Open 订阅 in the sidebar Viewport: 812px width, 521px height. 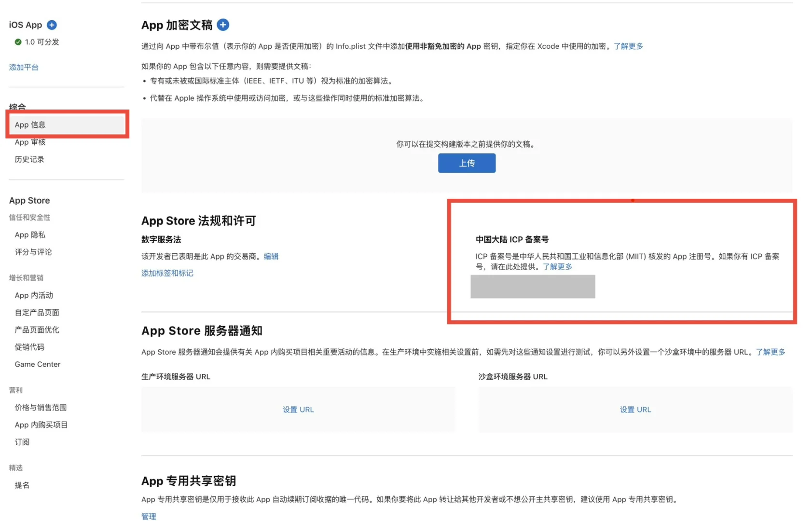click(x=22, y=442)
